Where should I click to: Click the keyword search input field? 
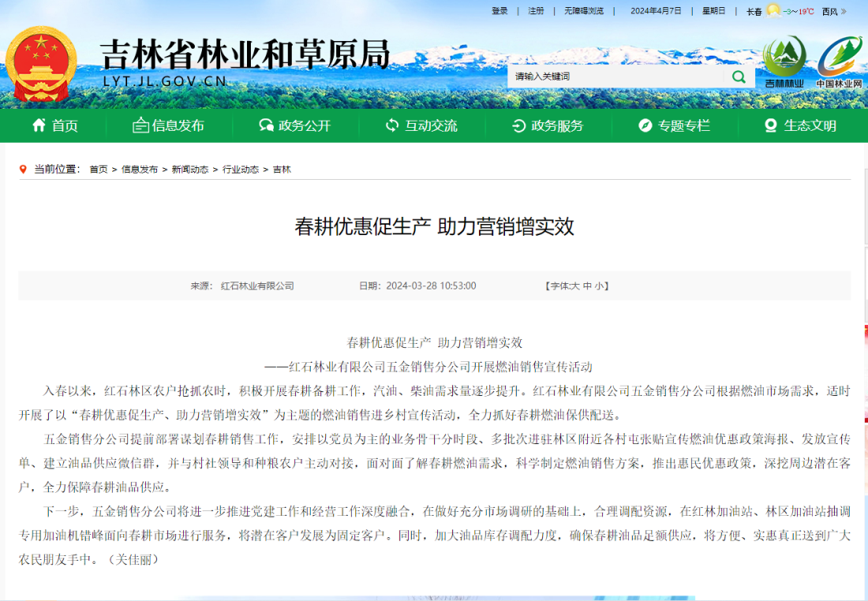coord(615,77)
